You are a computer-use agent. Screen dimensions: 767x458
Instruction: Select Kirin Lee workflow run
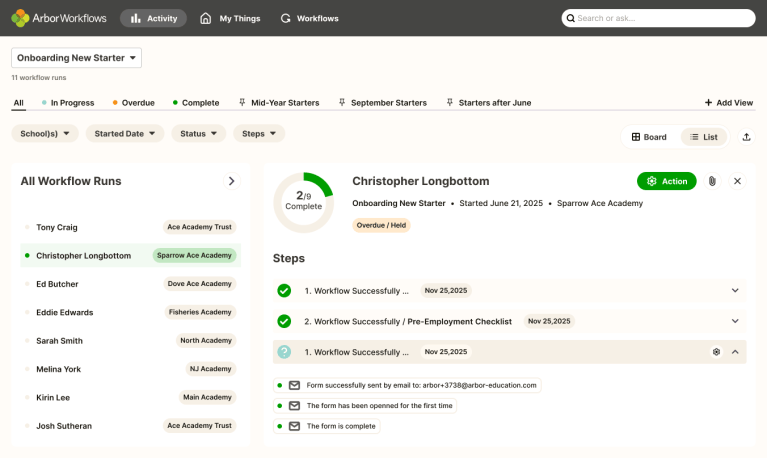coord(131,397)
